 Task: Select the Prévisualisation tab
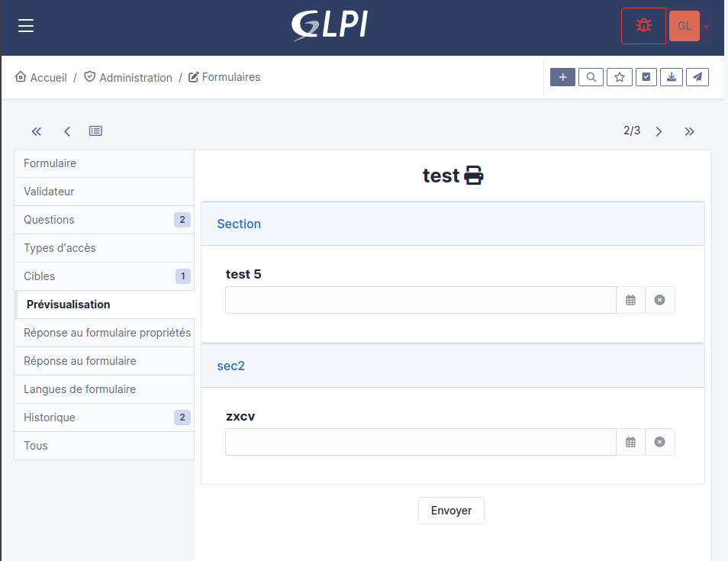(x=104, y=305)
